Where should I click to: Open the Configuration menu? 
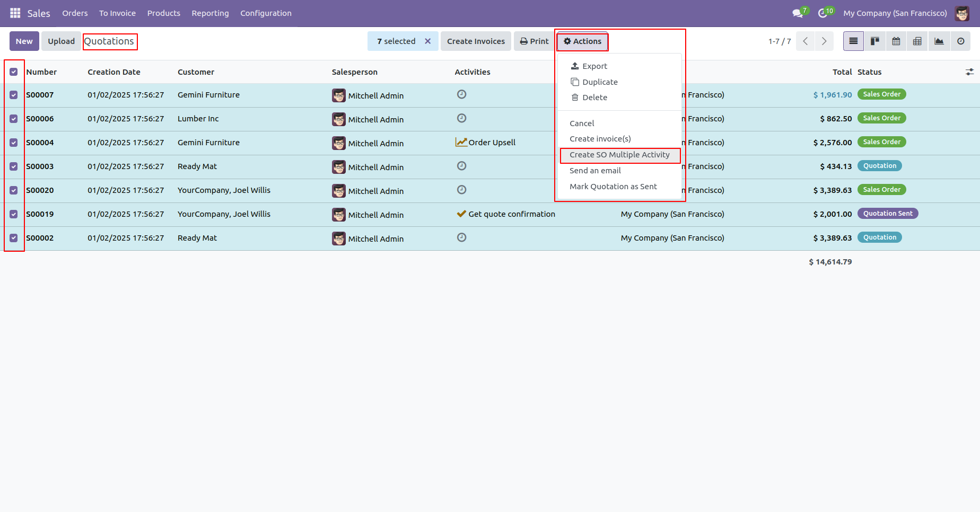[x=266, y=13]
